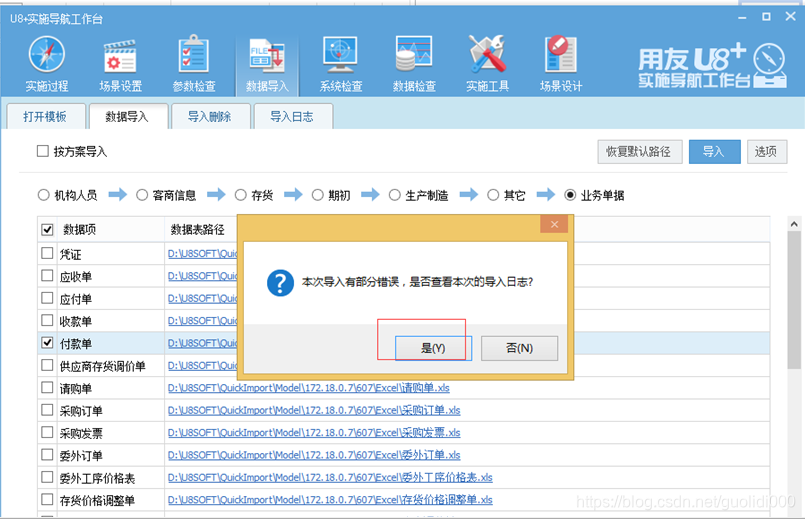
Task: Click the 恢复默认路径 button
Action: (x=640, y=152)
